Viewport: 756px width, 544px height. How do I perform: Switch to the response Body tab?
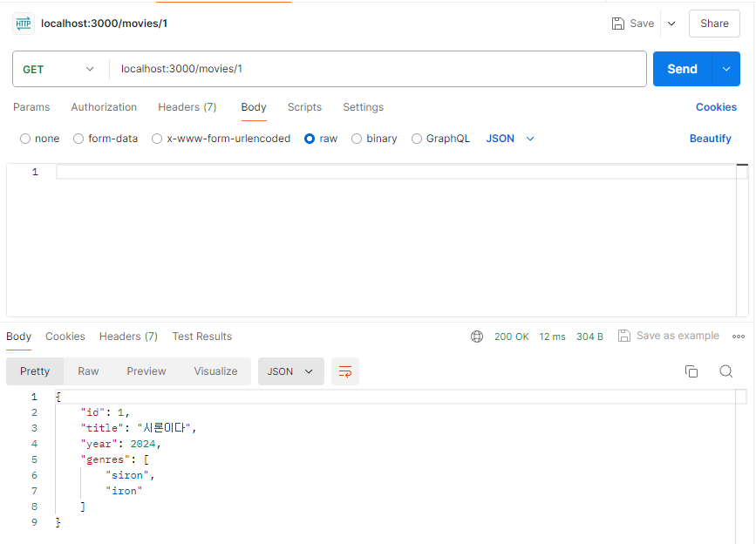click(19, 337)
